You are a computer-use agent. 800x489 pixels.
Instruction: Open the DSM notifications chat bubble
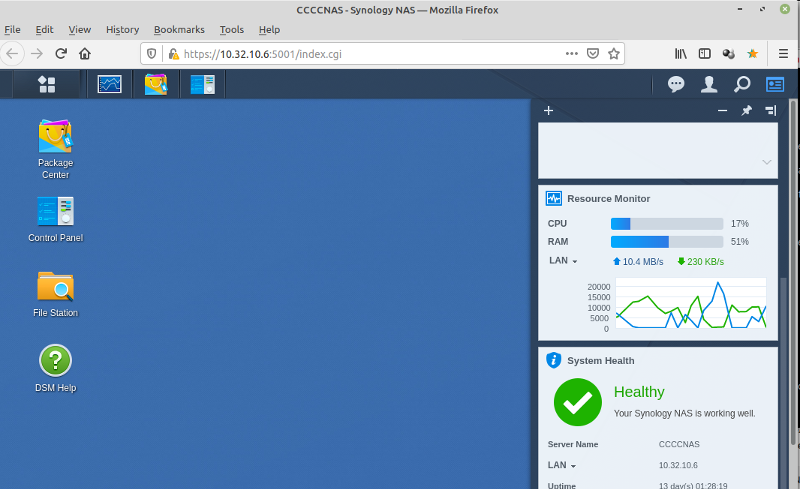coord(676,84)
